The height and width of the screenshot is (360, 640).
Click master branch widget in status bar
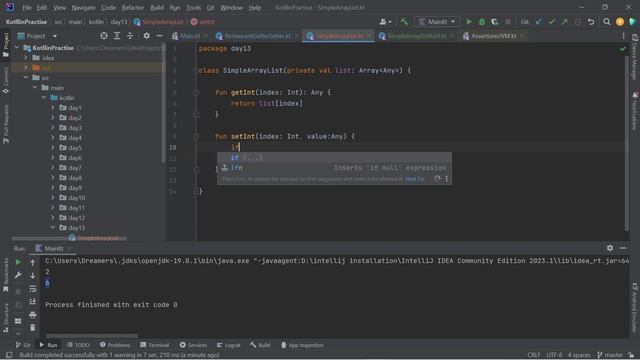[610, 355]
